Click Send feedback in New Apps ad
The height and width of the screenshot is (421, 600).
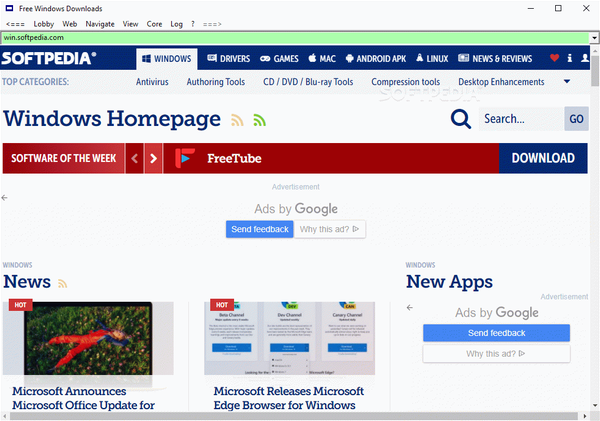click(496, 333)
